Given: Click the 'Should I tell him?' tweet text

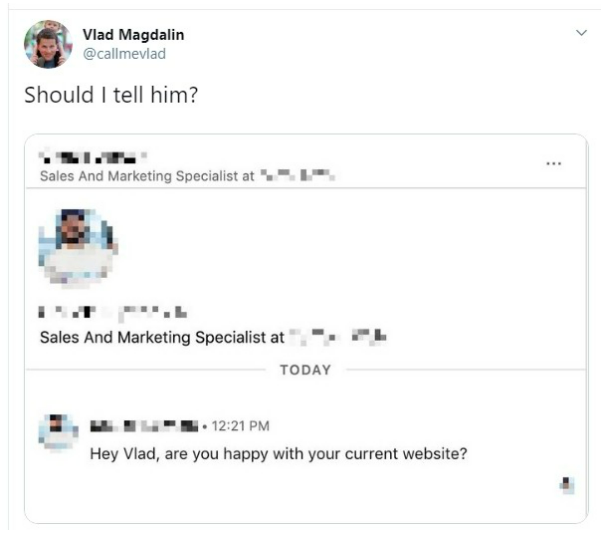Looking at the screenshot, I should tap(111, 95).
